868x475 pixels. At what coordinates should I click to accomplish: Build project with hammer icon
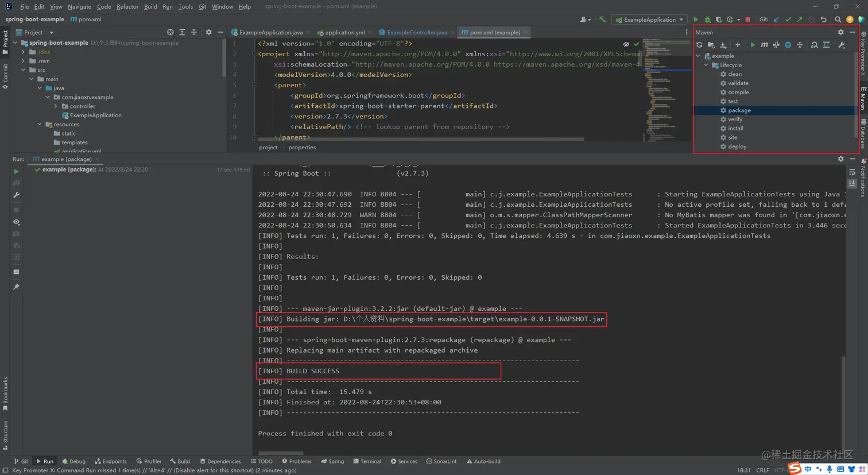coord(602,20)
